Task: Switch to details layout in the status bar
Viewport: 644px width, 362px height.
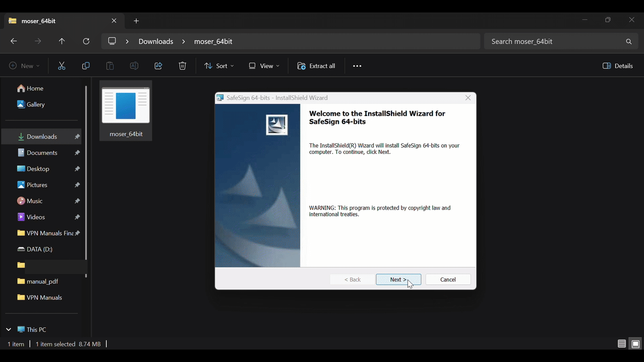Action: point(622,344)
